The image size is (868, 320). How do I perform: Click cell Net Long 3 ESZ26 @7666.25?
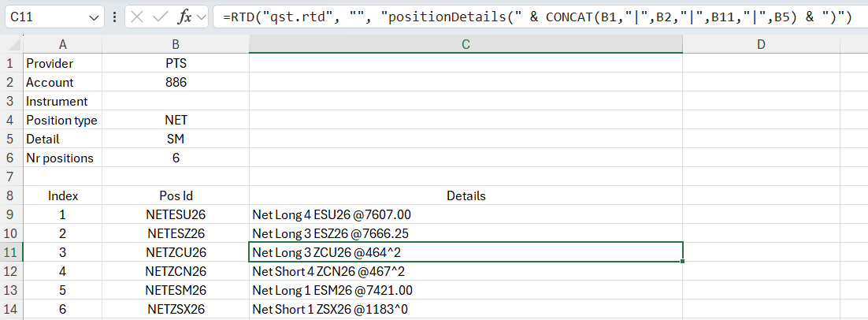pyautogui.click(x=466, y=233)
